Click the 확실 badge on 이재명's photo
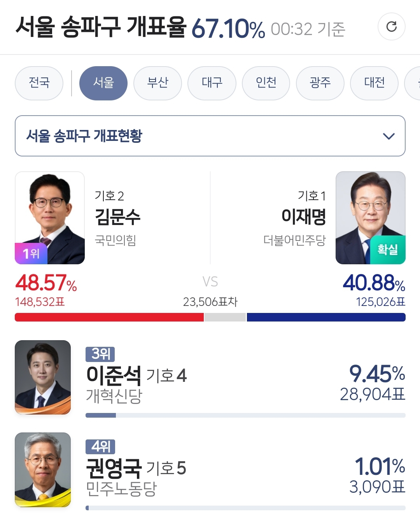This screenshot has width=420, height=513. click(x=387, y=249)
